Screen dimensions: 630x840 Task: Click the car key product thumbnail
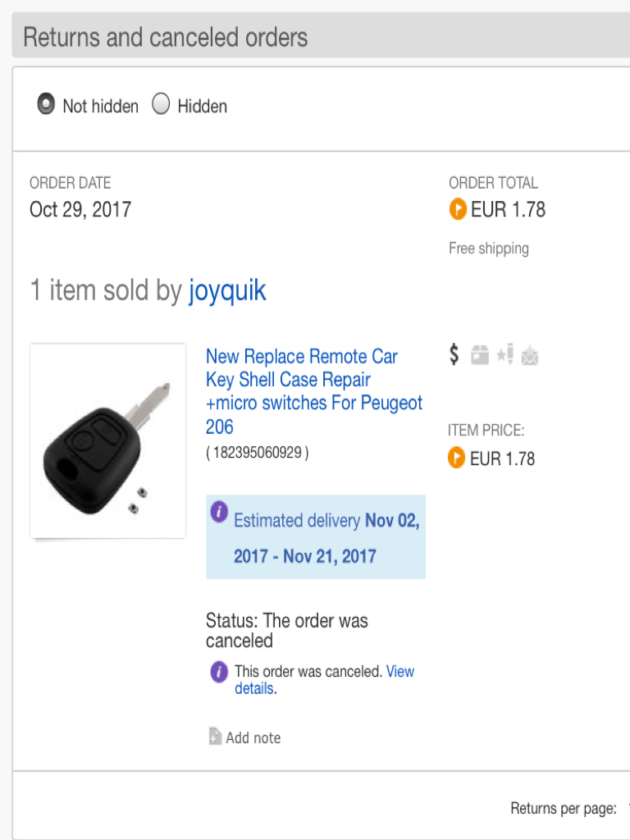pyautogui.click(x=107, y=441)
